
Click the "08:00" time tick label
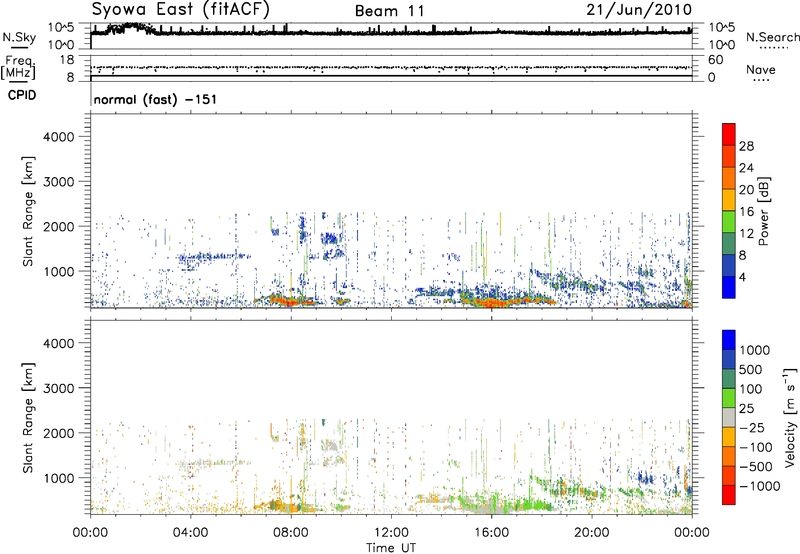[x=291, y=533]
